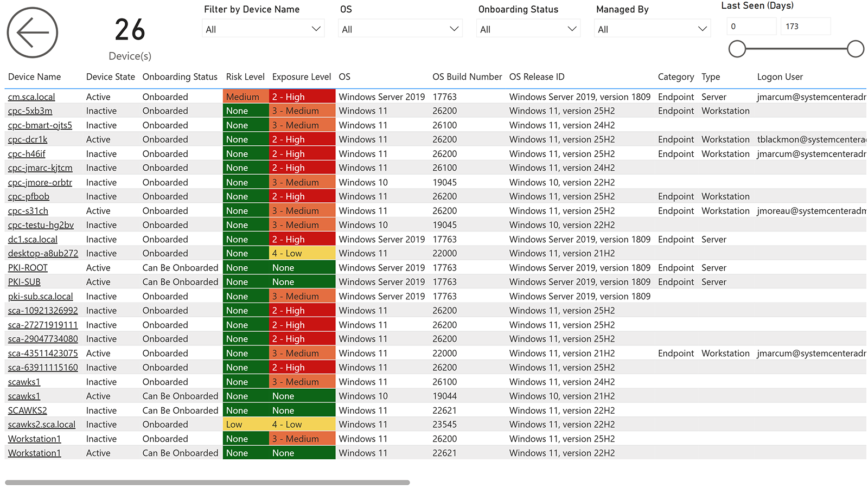
Task: Open the Onboarding Status filter dropdown
Action: [x=528, y=29]
